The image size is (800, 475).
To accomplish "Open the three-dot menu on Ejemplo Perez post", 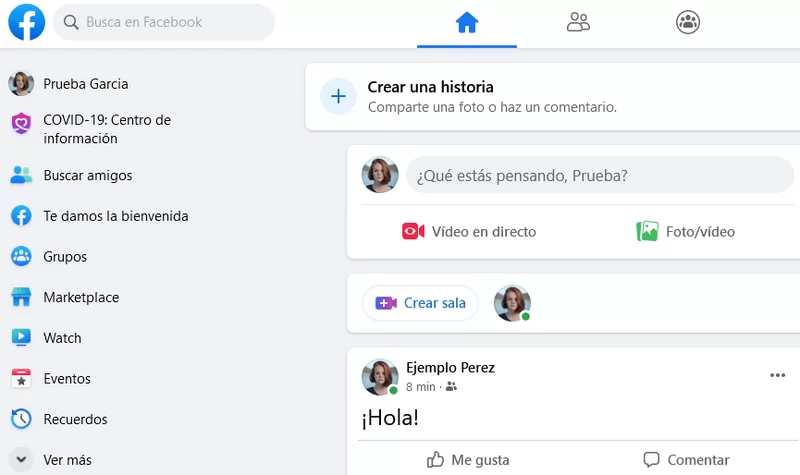I will tap(778, 376).
